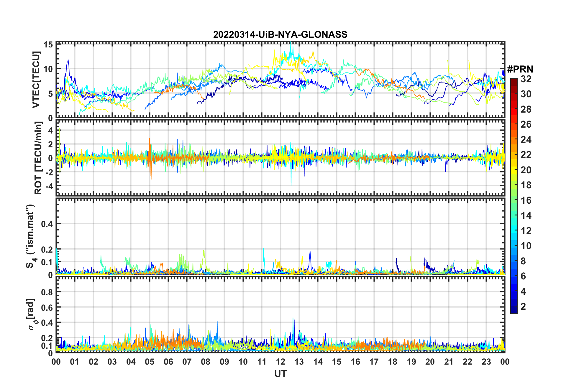Click x-axis tick label 12
The image size is (561, 392).
pyautogui.click(x=280, y=362)
